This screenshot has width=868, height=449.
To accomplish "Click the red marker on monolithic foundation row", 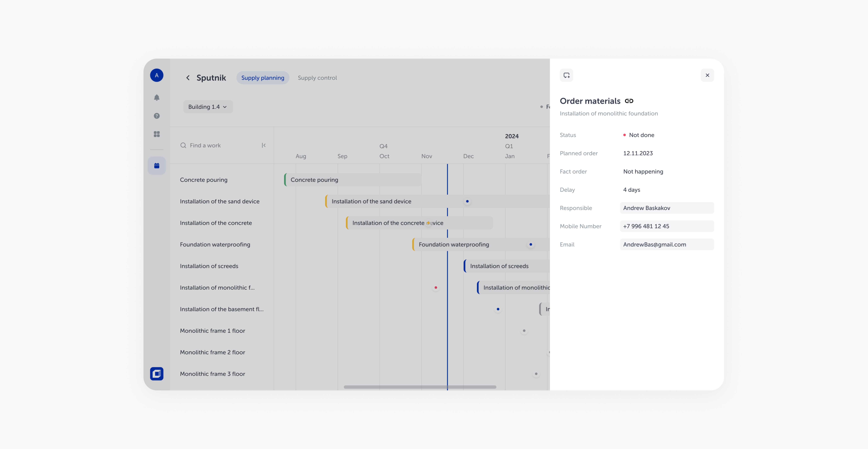I will 436,287.
